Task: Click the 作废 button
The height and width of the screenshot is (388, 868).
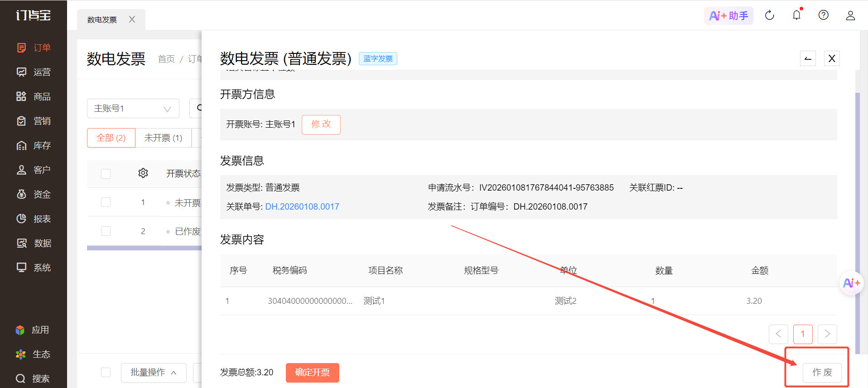Action: pyautogui.click(x=822, y=373)
